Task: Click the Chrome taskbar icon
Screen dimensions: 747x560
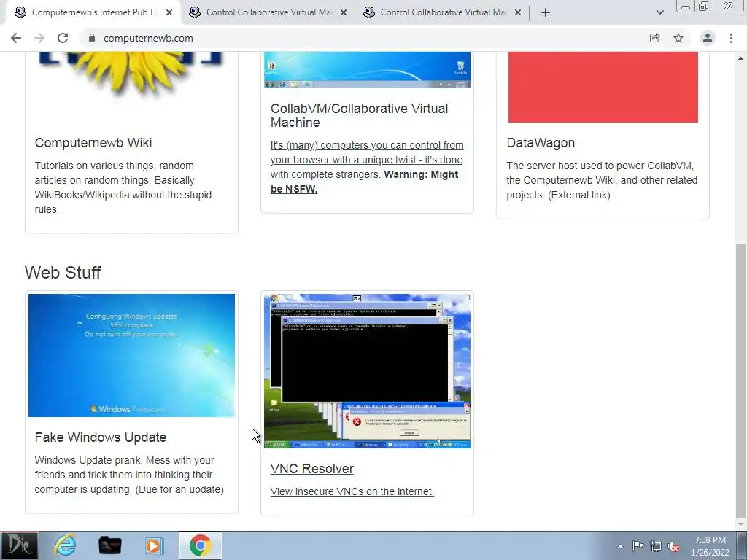Action: pos(201,545)
